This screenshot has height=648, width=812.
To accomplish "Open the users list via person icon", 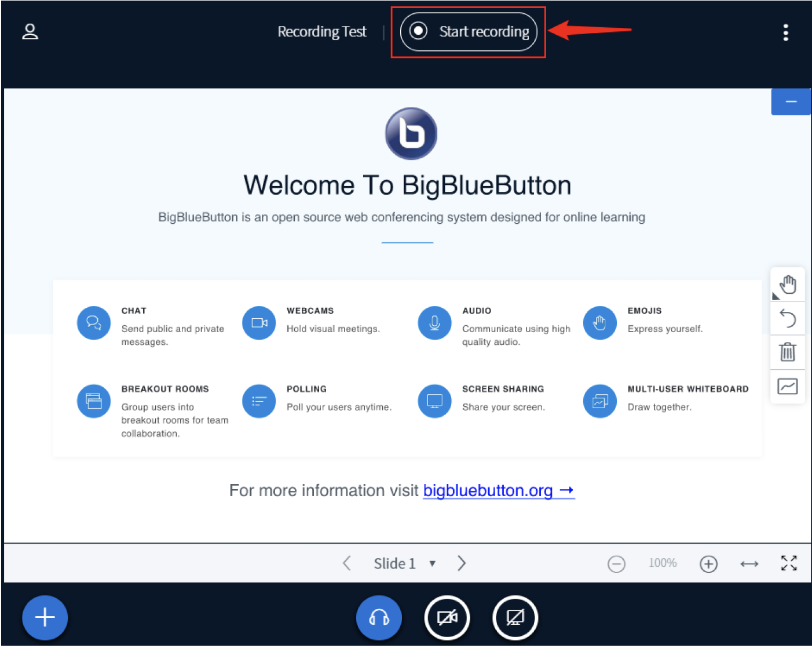I will tap(30, 31).
